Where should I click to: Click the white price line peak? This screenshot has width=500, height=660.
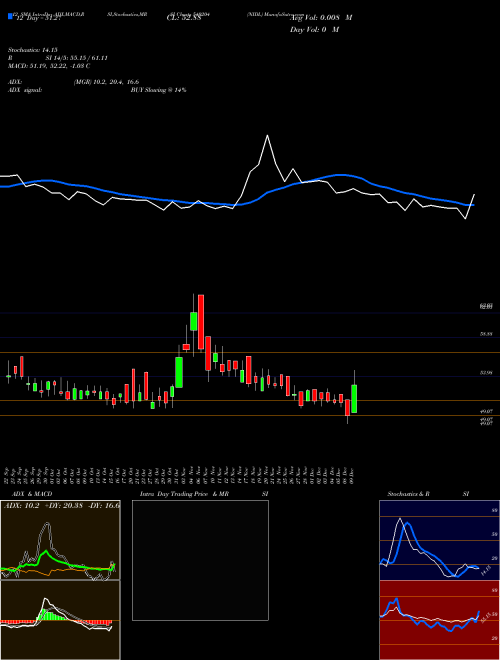[x=267, y=136]
